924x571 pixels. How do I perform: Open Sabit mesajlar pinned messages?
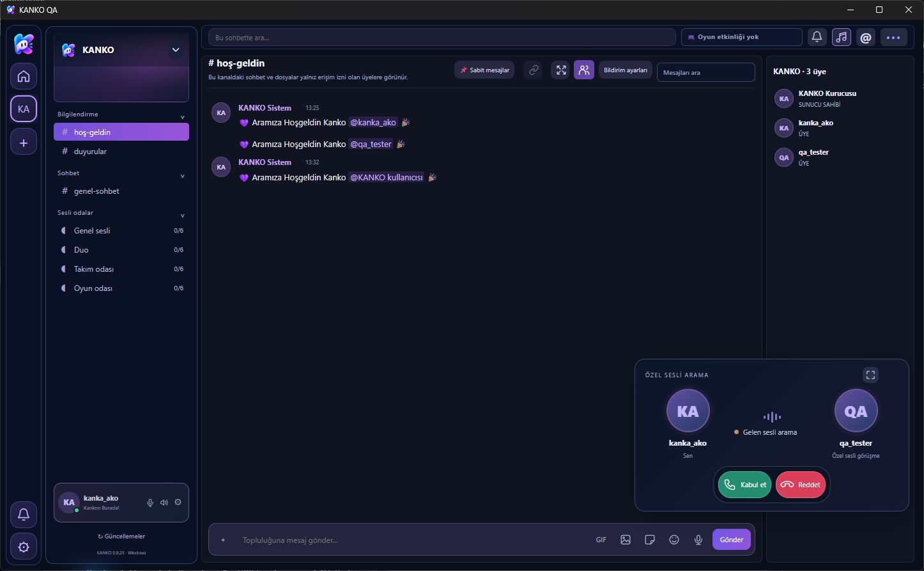[484, 70]
